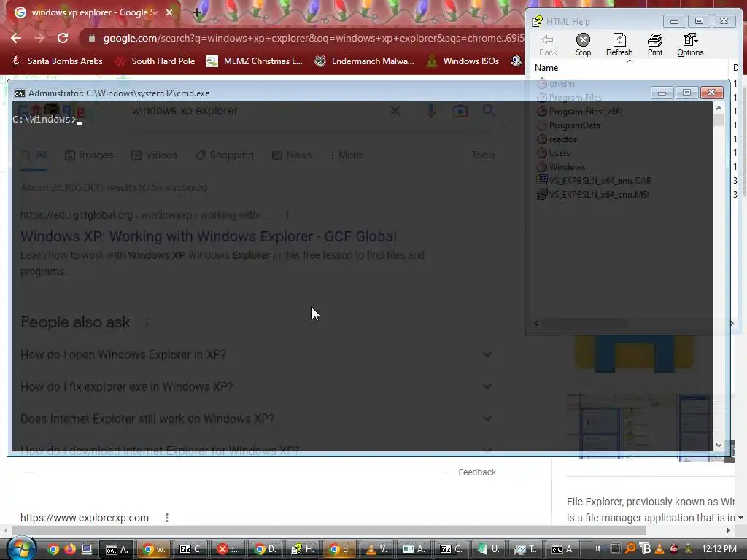Switch to HTML Help 'H.' taskbar button
This screenshot has width=747, height=560.
tap(302, 550)
